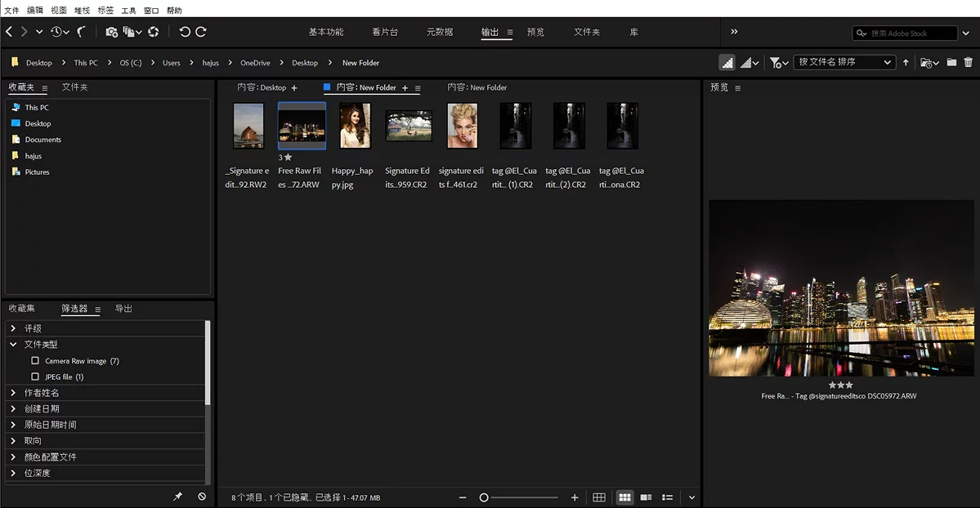Screen dimensions: 980x508
Task: Open the batch refine stacked-pages icon
Action: tap(132, 32)
